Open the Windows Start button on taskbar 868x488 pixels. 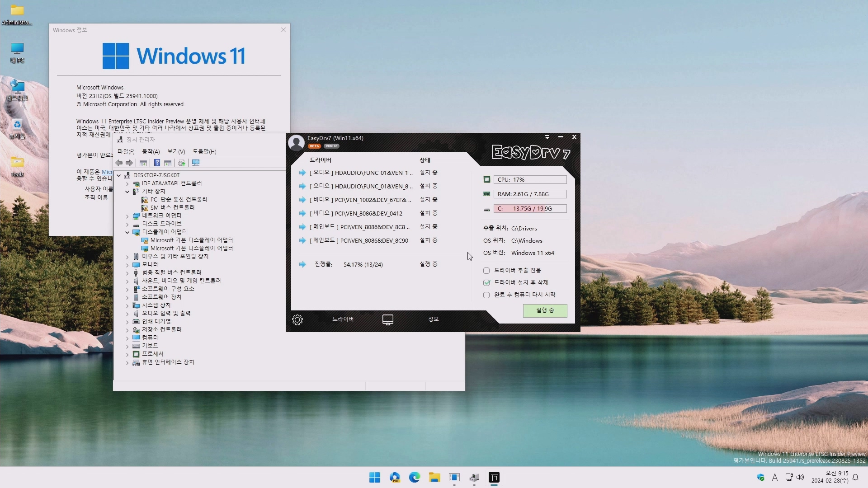point(375,478)
